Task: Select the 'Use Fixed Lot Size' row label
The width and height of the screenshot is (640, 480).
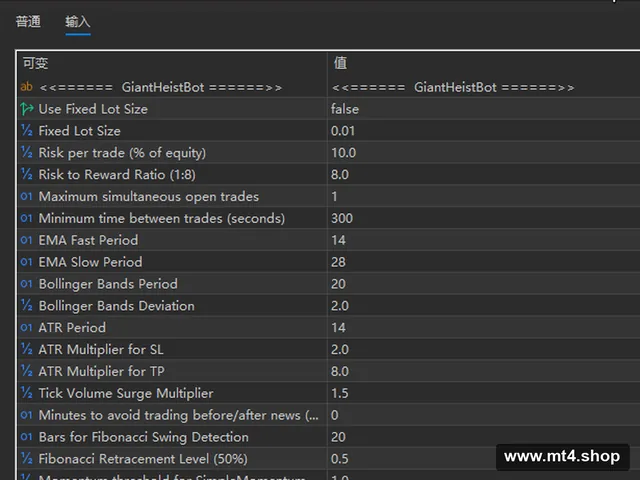Action: 93,109
